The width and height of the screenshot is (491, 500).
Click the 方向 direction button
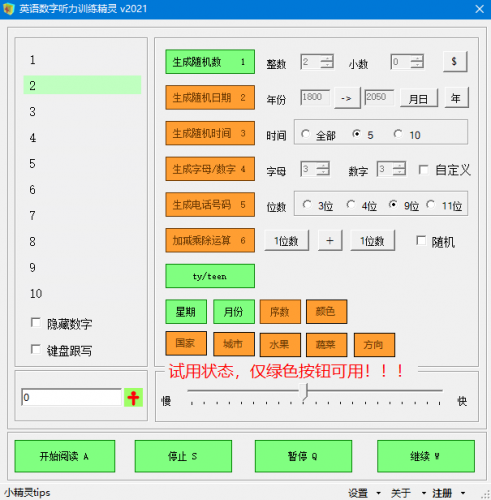pyautogui.click(x=374, y=345)
